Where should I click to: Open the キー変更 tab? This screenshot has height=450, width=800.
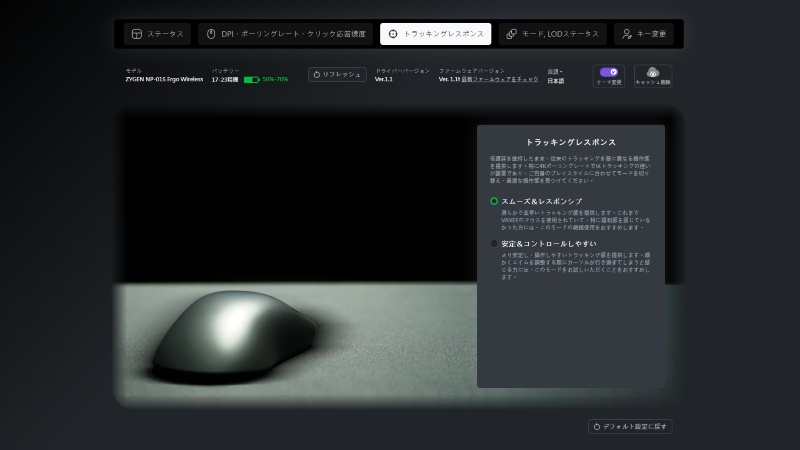tap(644, 34)
